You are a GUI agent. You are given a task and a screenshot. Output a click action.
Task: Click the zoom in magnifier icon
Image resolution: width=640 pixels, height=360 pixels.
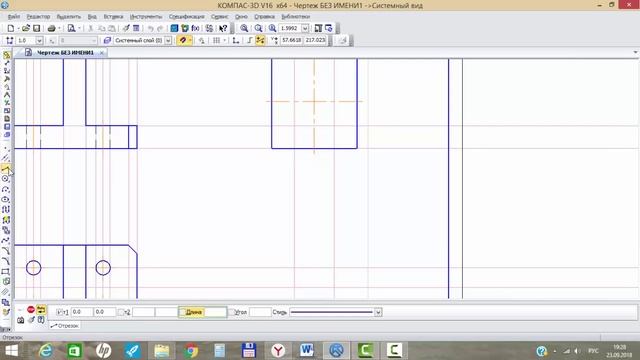[x=244, y=28]
